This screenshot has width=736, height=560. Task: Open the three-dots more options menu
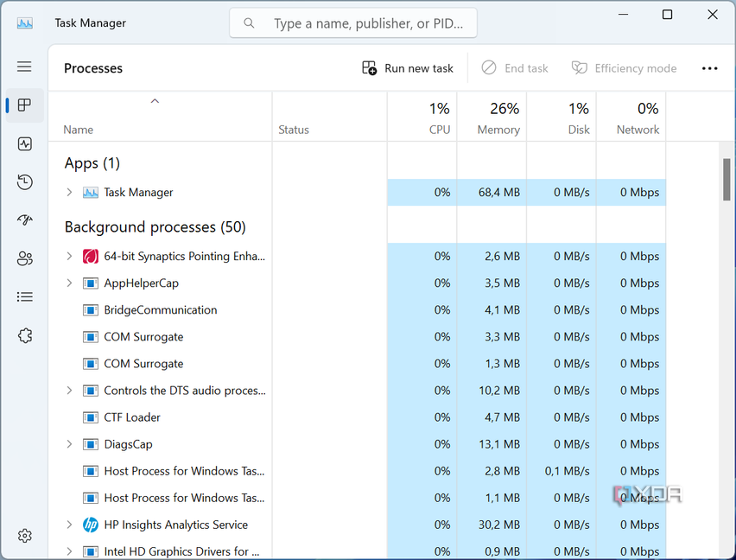tap(709, 68)
